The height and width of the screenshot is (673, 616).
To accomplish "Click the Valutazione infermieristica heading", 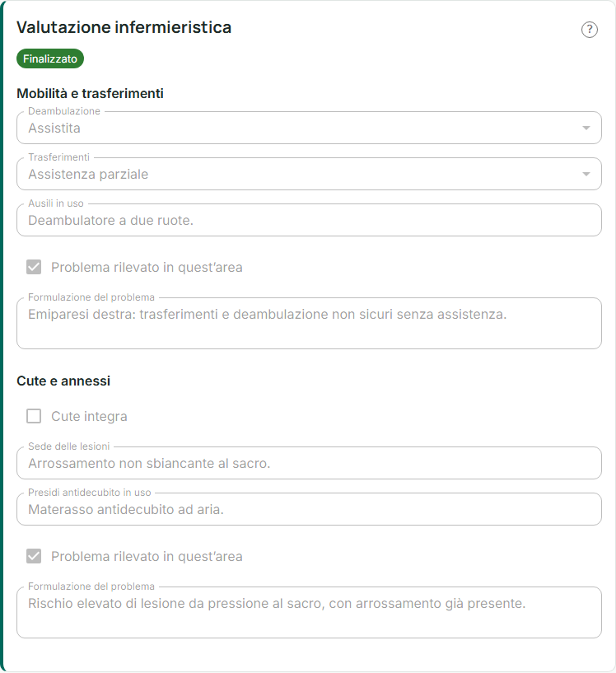I will pyautogui.click(x=124, y=27).
